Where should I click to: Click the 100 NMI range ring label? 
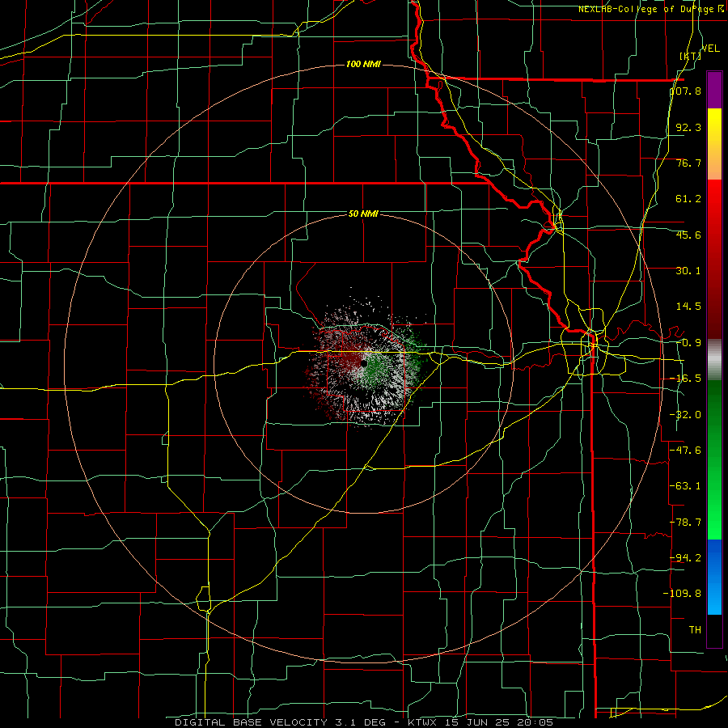coord(363,64)
